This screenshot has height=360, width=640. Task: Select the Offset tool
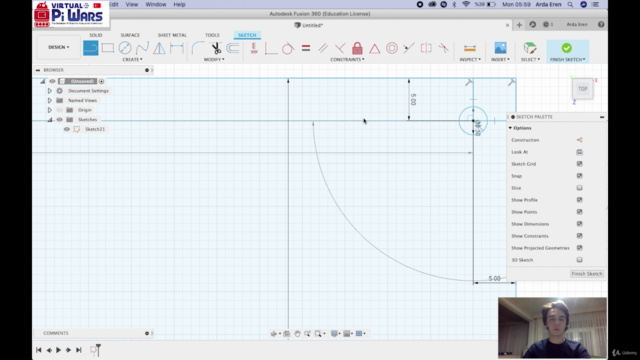[x=233, y=48]
